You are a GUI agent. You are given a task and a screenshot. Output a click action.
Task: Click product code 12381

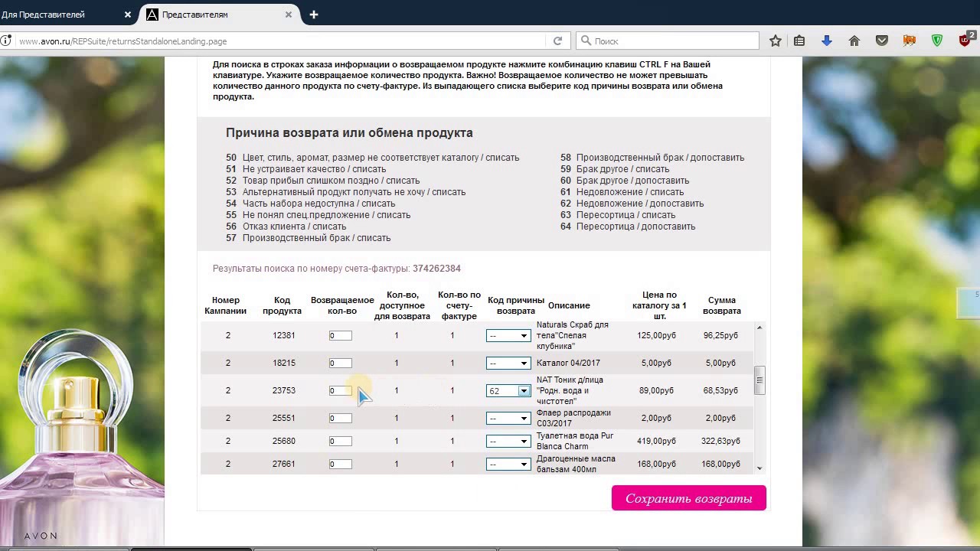coord(284,336)
